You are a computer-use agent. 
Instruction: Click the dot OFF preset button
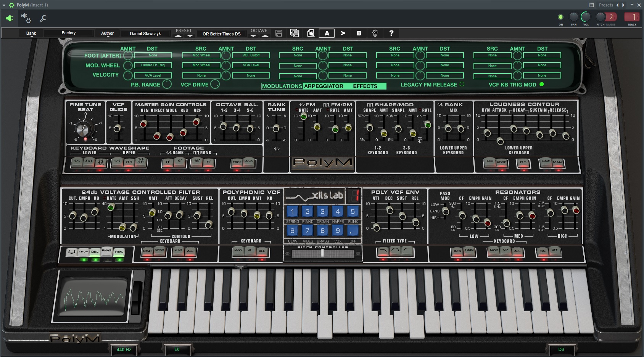353,231
